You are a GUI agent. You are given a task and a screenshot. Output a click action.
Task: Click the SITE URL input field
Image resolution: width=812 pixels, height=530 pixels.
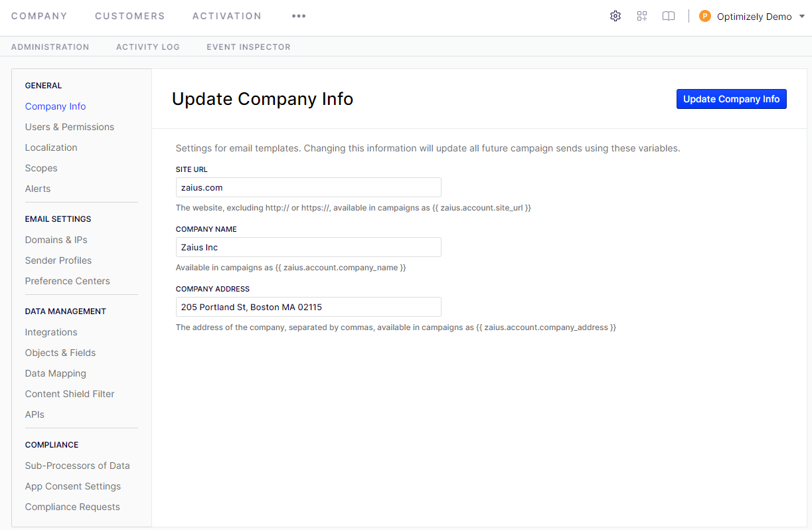pos(308,187)
